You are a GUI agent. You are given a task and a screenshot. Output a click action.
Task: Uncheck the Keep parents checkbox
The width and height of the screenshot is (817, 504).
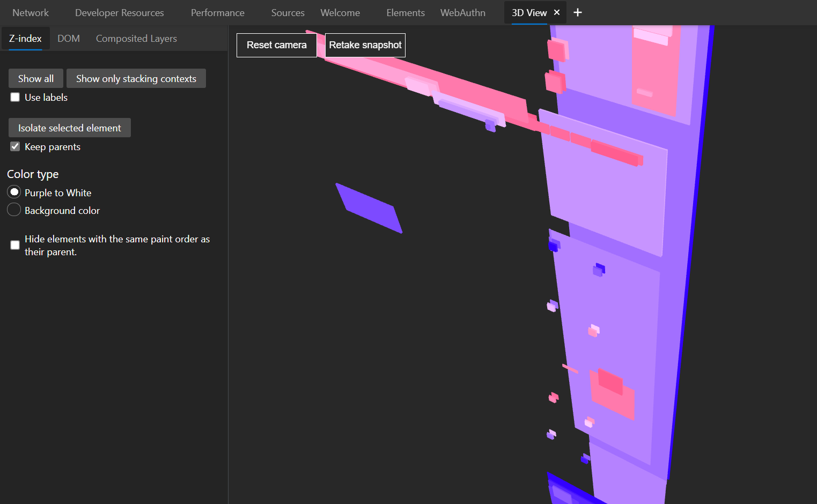pyautogui.click(x=15, y=146)
